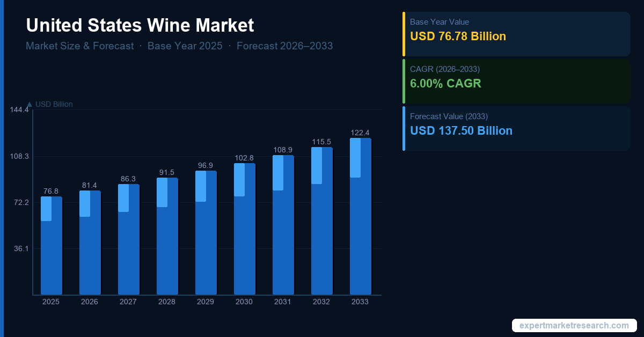Click the USD 137.50 Billion value

tap(461, 131)
